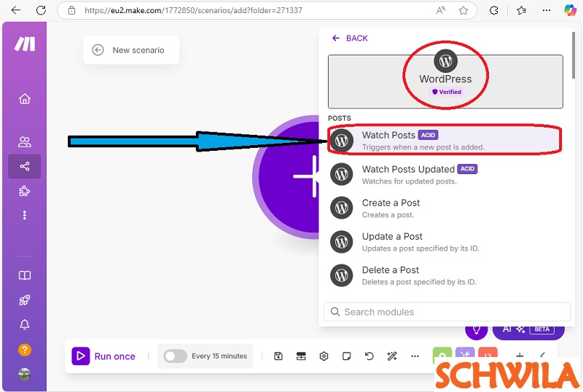Image resolution: width=583 pixels, height=392 pixels.
Task: Click the ACID badge next to Watch Posts
Action: (x=428, y=135)
